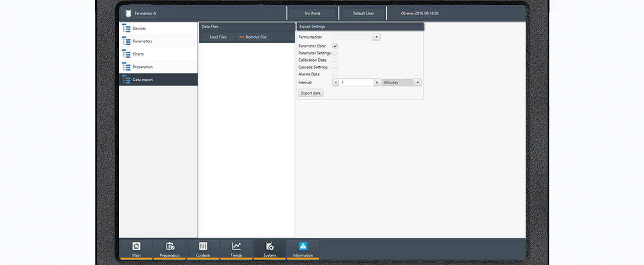This screenshot has height=265, width=644.
Task: Uncheck the Parameter Data checkbox
Action: (335, 46)
